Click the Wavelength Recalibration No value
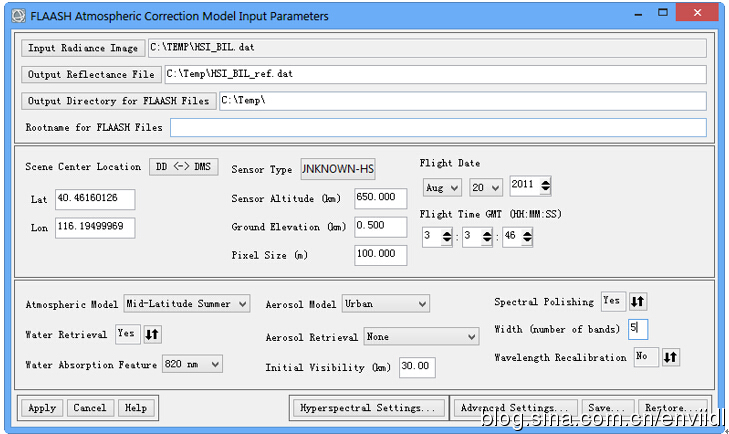 click(646, 357)
